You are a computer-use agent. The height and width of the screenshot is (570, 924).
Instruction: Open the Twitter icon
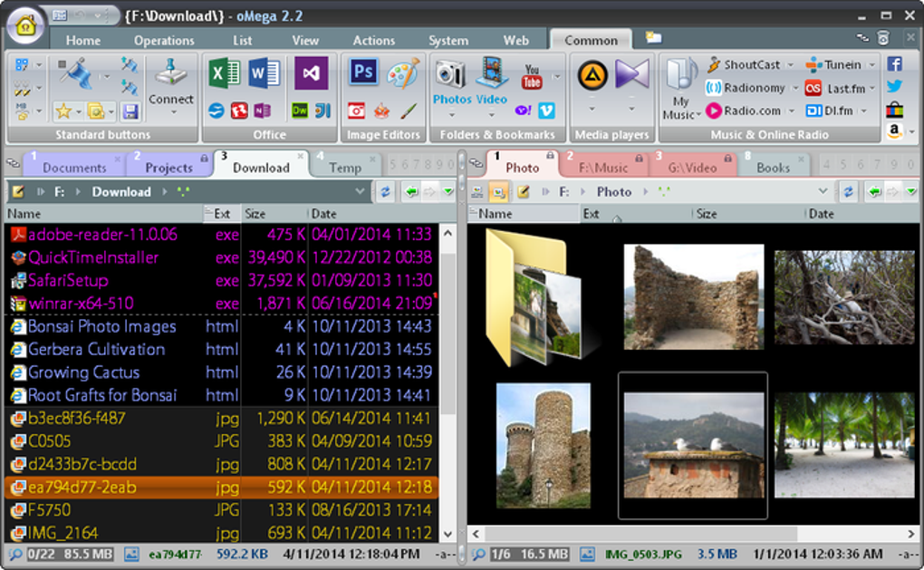click(894, 86)
